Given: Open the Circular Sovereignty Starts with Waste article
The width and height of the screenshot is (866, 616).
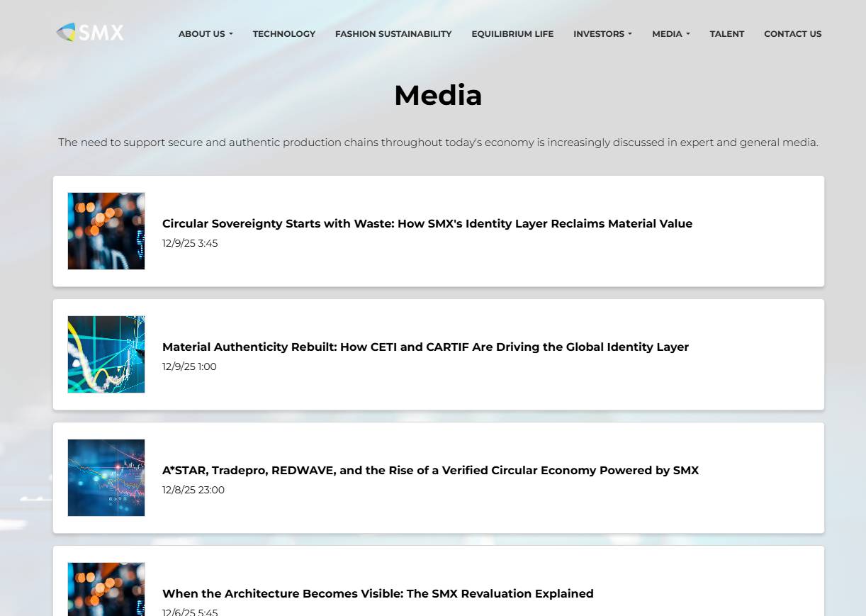Looking at the screenshot, I should [x=427, y=223].
